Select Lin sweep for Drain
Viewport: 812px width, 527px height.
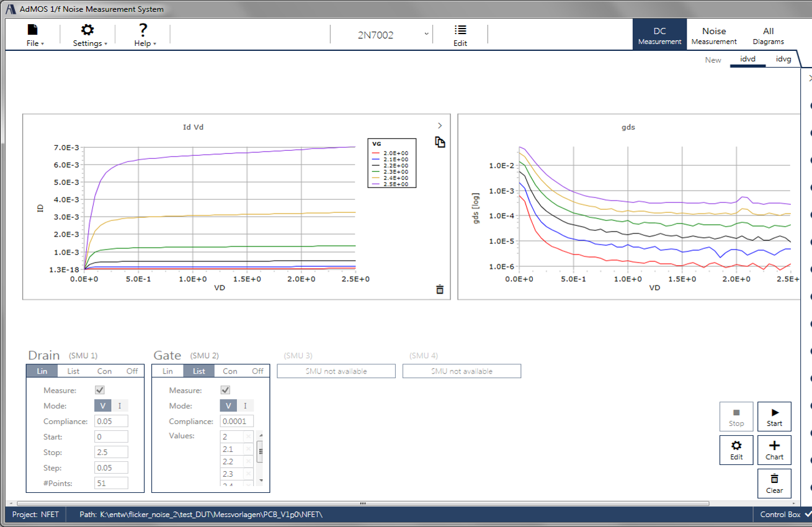pos(42,371)
